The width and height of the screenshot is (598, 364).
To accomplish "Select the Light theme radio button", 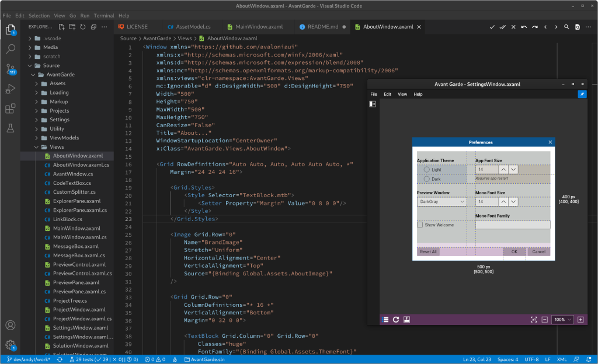I will click(427, 169).
